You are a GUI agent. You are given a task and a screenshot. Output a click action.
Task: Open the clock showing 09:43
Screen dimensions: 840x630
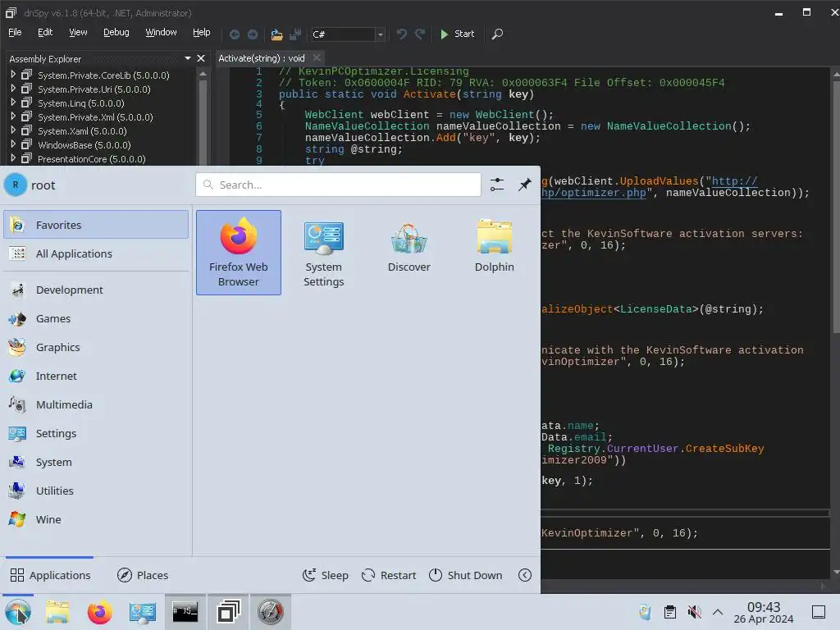764,612
